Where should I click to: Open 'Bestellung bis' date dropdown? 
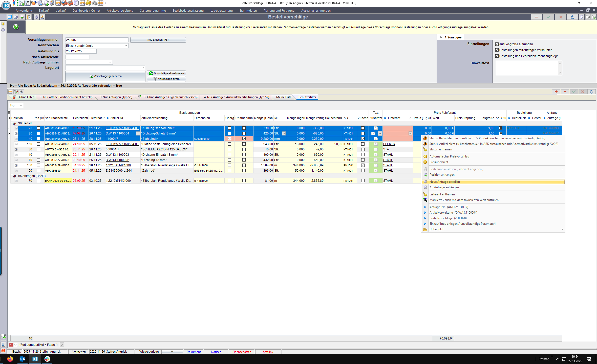94,51
